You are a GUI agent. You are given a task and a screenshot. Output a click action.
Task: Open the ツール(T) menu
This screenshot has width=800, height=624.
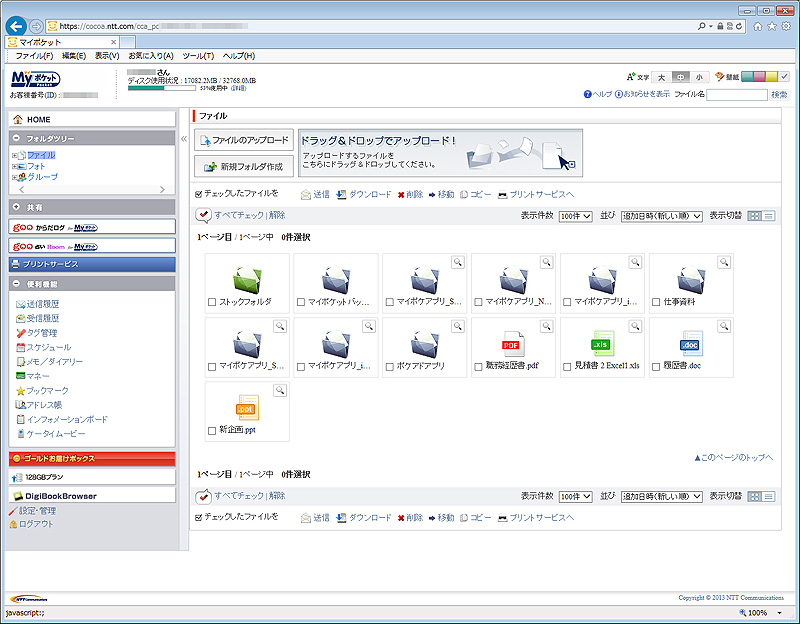click(x=198, y=56)
